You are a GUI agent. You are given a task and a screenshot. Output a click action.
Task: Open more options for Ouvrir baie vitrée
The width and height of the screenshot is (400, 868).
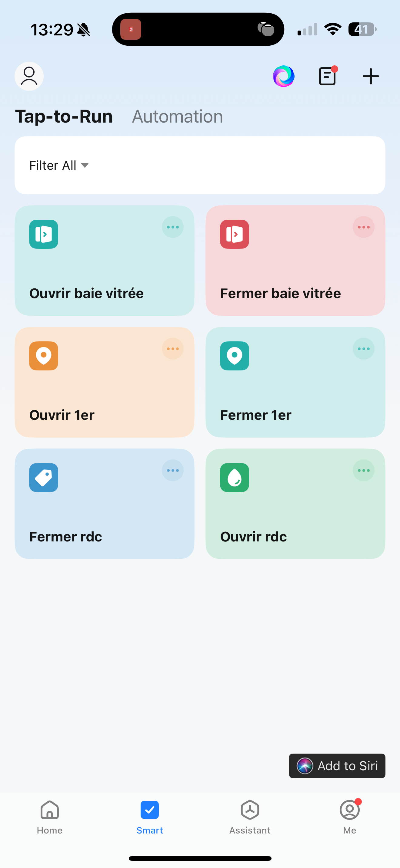point(173,227)
